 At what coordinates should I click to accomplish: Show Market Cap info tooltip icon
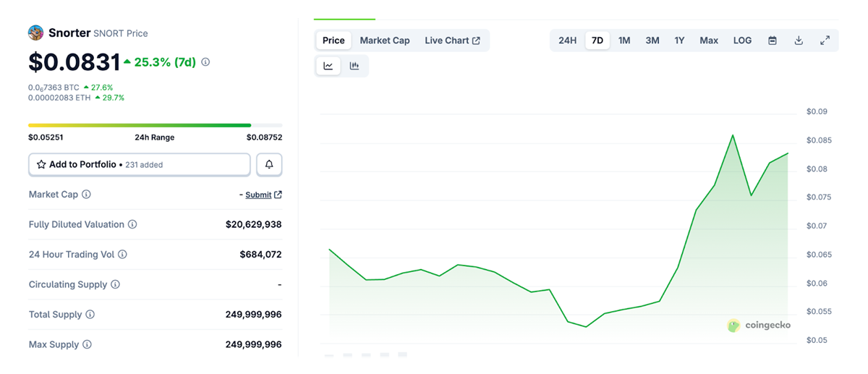pos(87,195)
